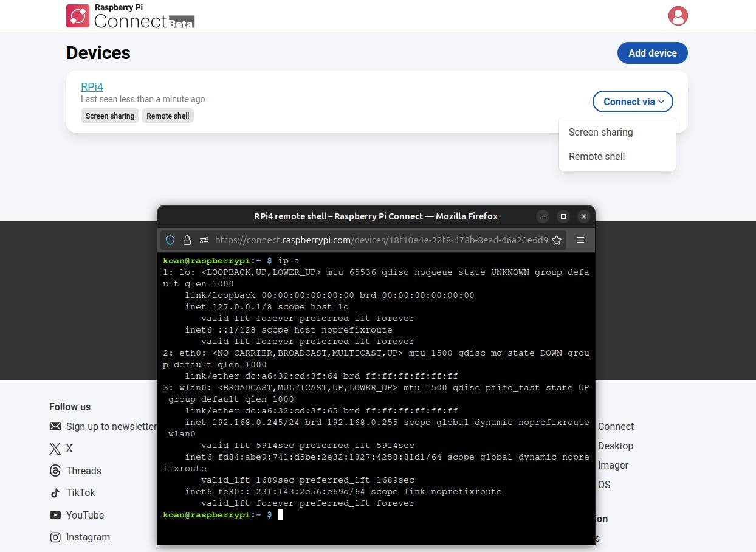Screen dimensions: 756x552
Task: Click the link/ether dc:a6:32:cd:3f:65 line
Action: click(321, 411)
